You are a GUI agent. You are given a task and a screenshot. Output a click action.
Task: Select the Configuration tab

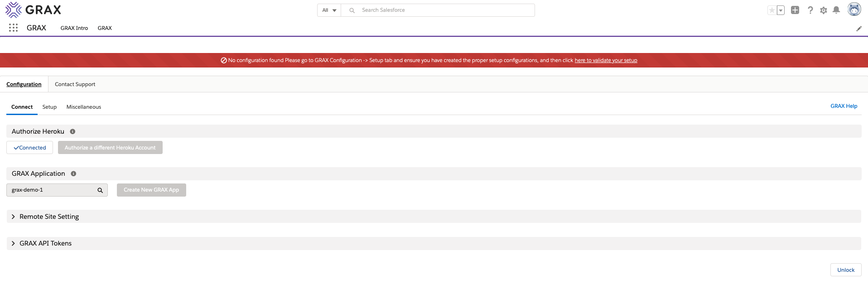click(24, 84)
